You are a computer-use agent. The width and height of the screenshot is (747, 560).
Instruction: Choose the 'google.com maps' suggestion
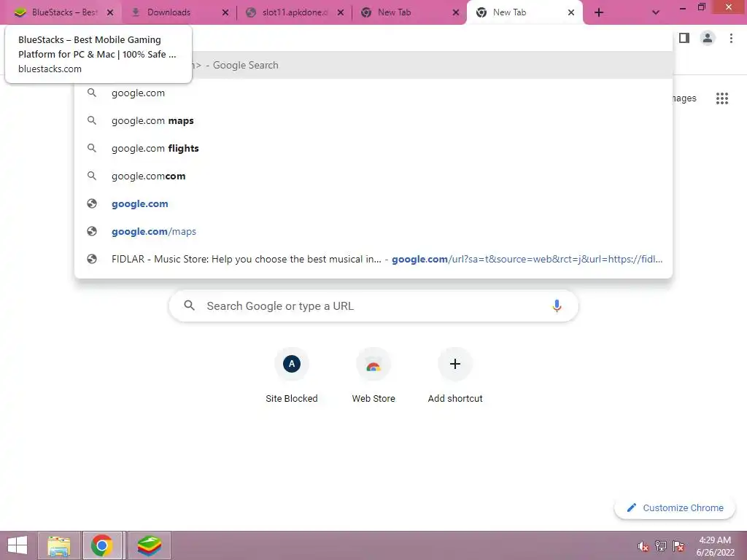click(373, 120)
